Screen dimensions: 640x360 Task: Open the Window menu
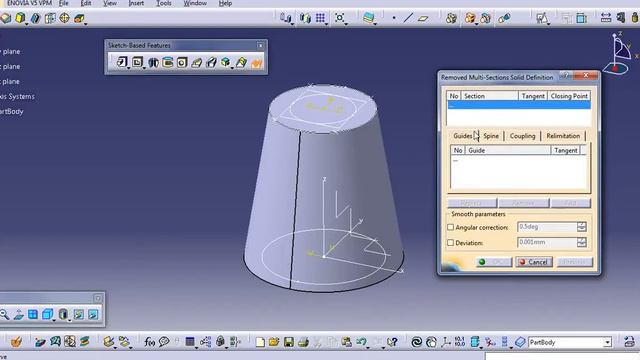tap(195, 3)
